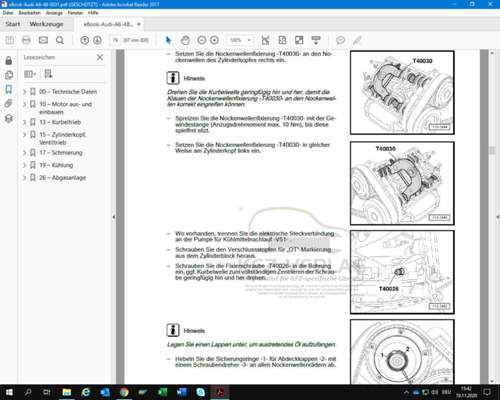
Task: Open the Windows Start menu
Action: [9, 392]
